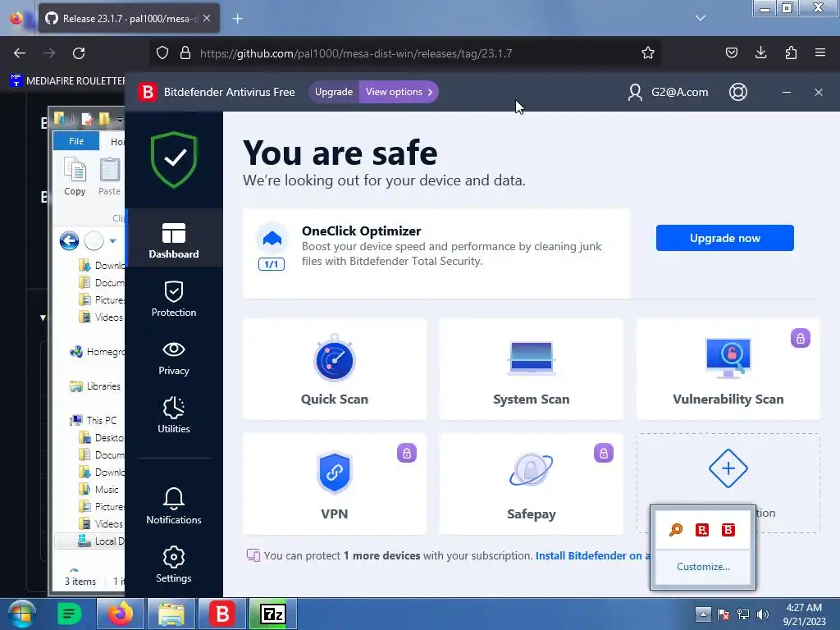
Task: Open the Windows Start button
Action: (22, 614)
